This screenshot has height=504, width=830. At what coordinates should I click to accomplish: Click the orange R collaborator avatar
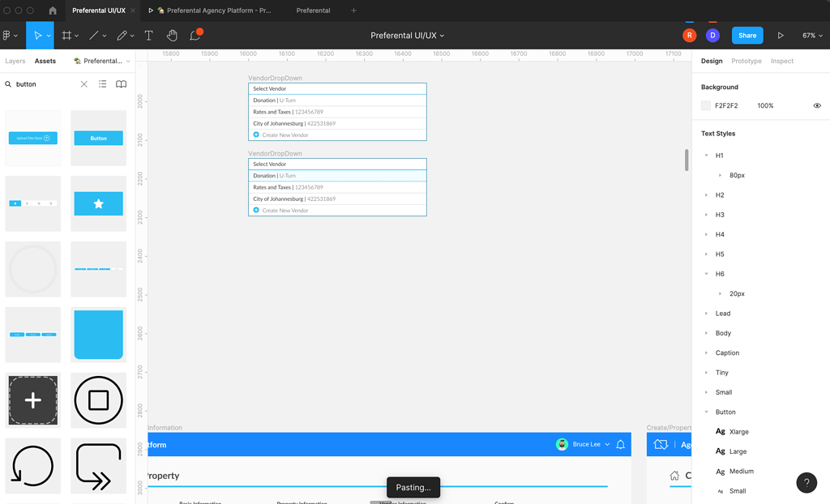point(689,36)
